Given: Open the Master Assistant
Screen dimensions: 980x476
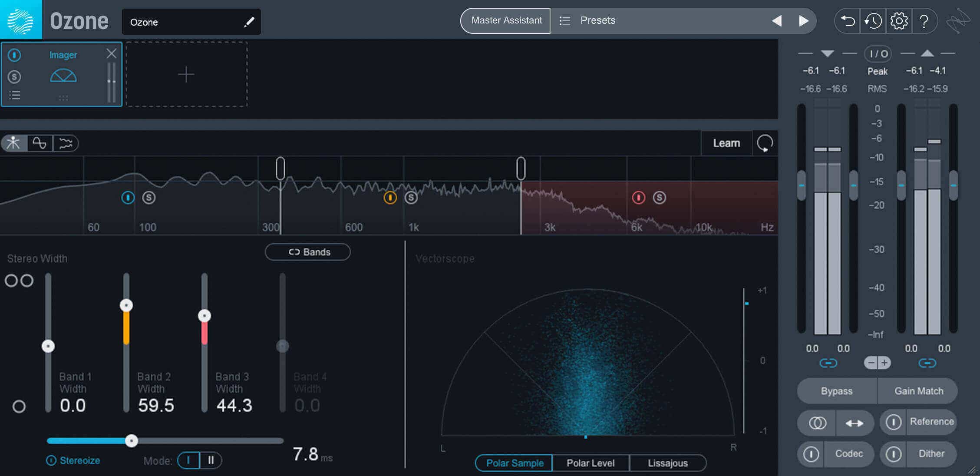Looking at the screenshot, I should pos(506,20).
